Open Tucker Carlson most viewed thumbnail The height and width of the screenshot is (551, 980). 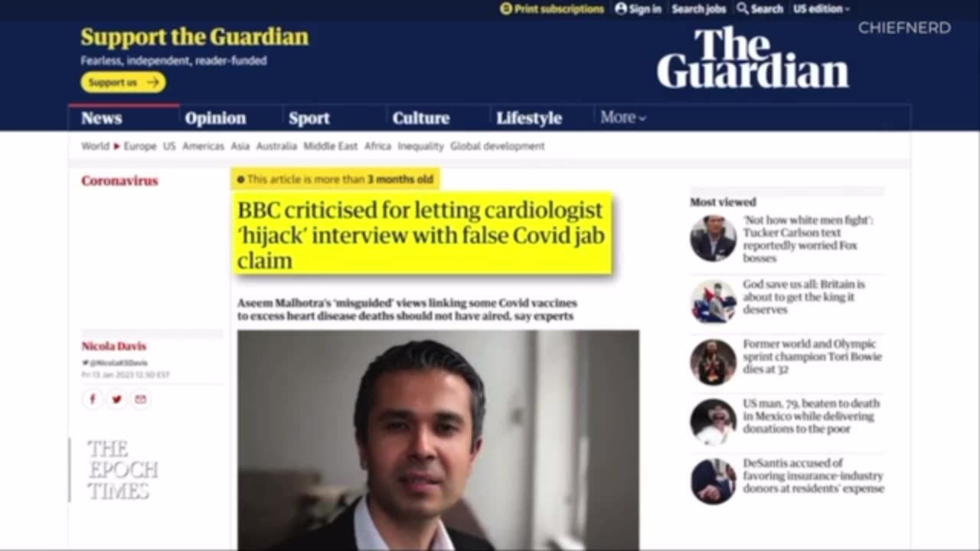pos(713,238)
